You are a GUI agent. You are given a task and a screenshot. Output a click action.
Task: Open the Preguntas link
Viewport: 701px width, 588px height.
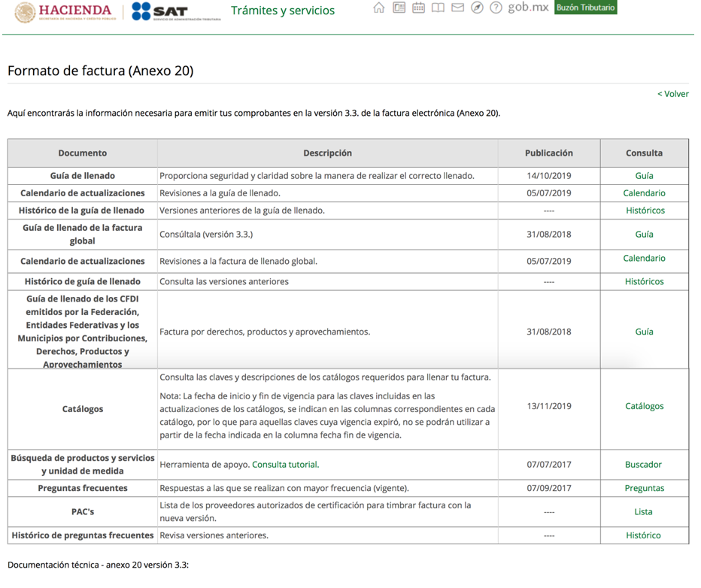click(x=645, y=488)
